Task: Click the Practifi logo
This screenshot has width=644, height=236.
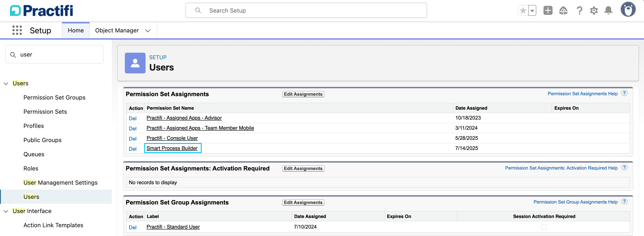Action: (x=41, y=11)
